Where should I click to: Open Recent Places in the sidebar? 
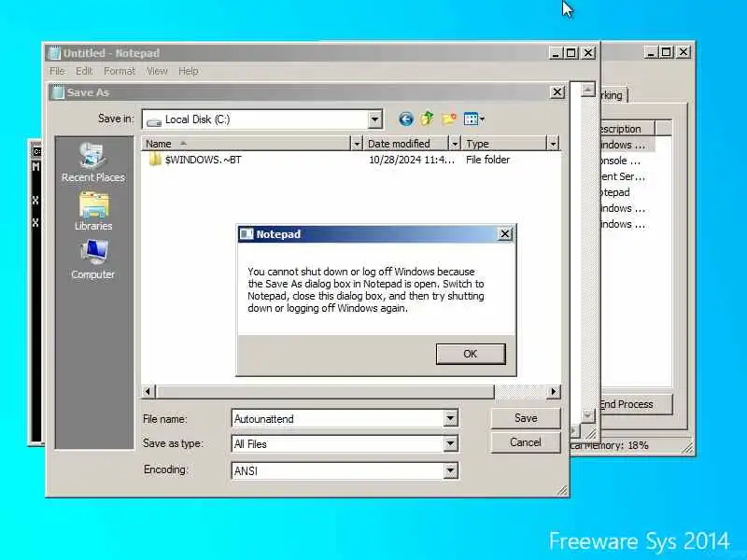[x=92, y=161]
